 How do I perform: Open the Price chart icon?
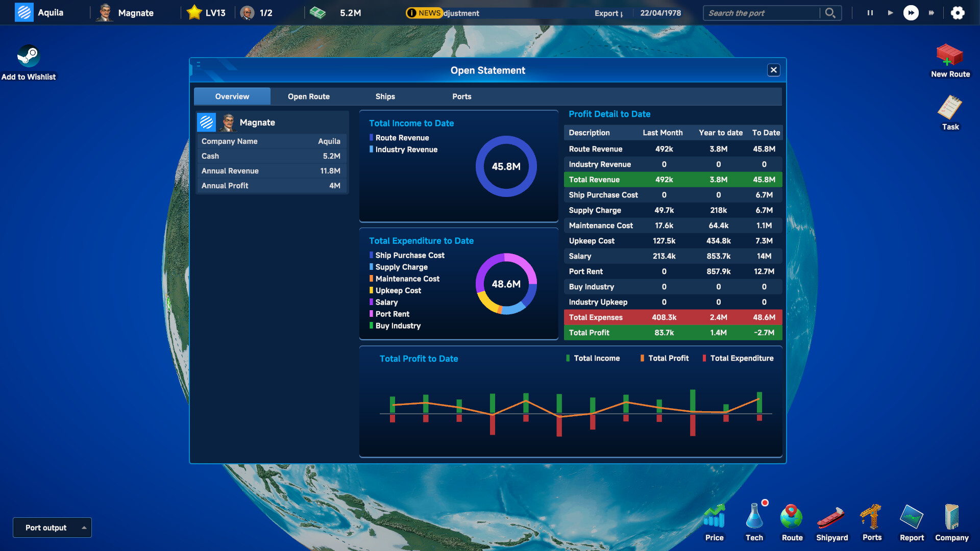click(x=714, y=517)
